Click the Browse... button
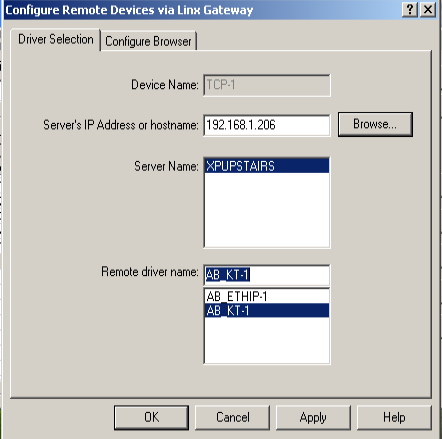Screen dimensions: 442x439 (375, 124)
